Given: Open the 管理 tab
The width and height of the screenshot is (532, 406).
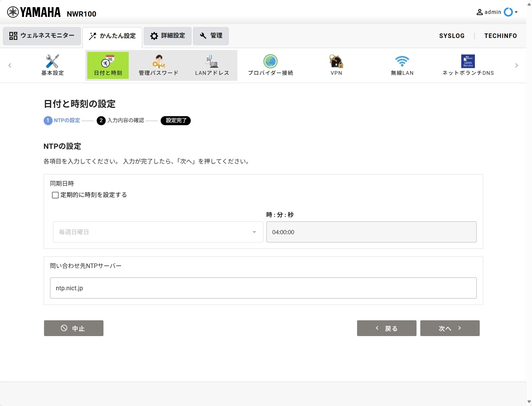Looking at the screenshot, I should (211, 36).
